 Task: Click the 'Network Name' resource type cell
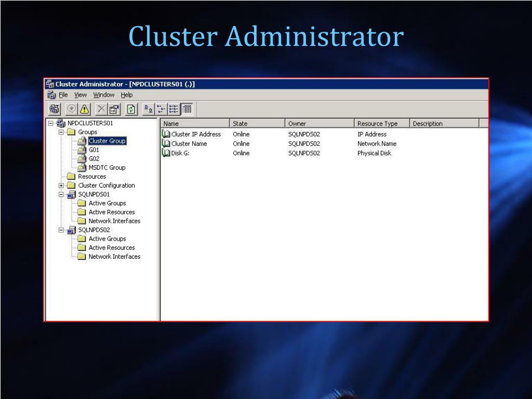click(x=377, y=144)
